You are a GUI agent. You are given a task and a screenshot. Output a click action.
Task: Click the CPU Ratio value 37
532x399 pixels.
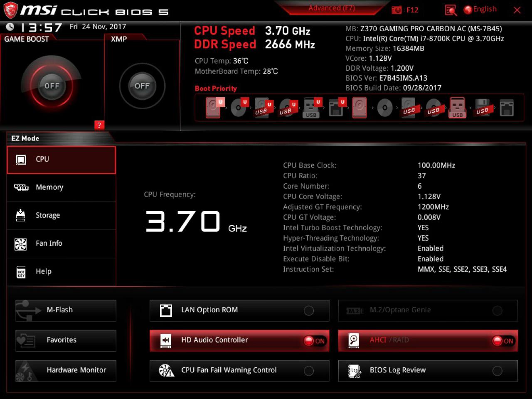[x=421, y=176]
